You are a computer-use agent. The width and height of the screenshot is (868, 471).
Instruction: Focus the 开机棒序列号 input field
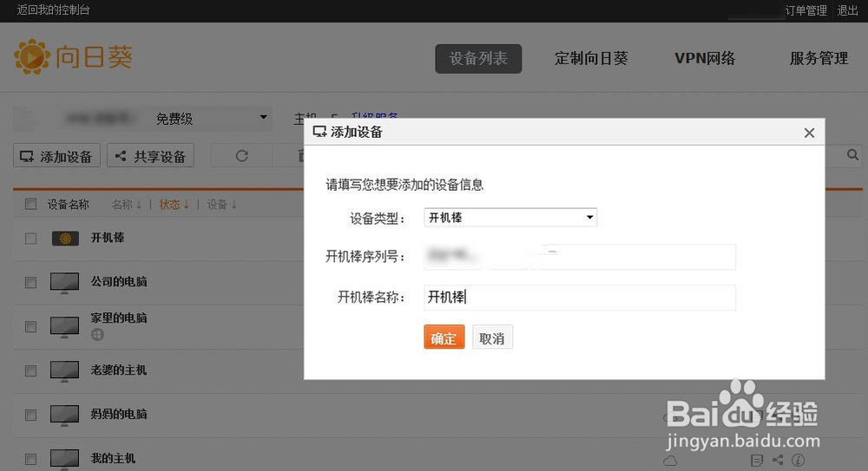click(580, 256)
